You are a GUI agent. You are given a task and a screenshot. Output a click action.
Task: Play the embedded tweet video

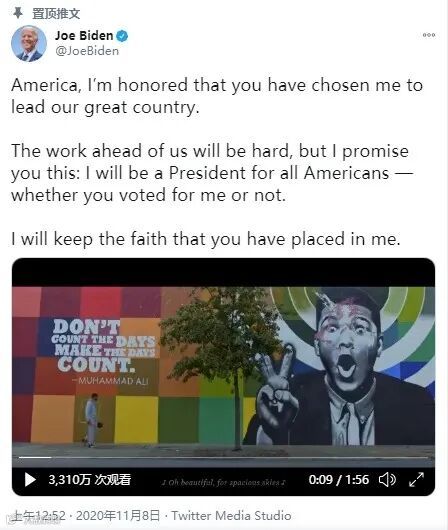30,479
